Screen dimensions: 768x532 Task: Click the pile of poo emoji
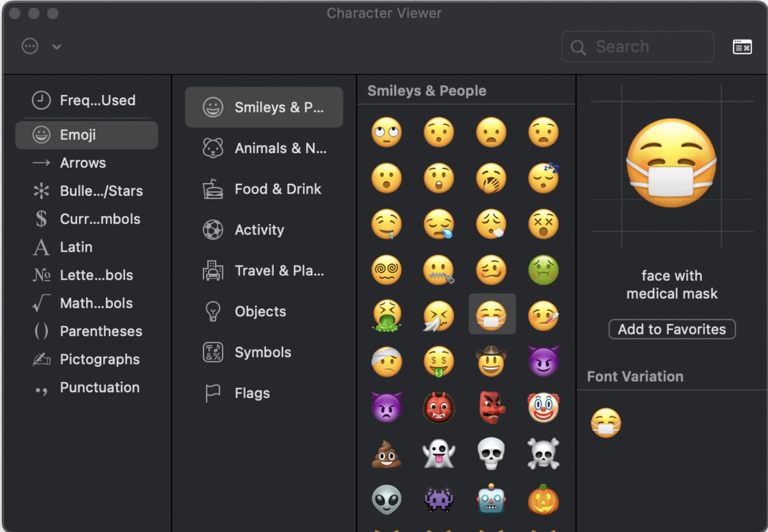(x=387, y=454)
